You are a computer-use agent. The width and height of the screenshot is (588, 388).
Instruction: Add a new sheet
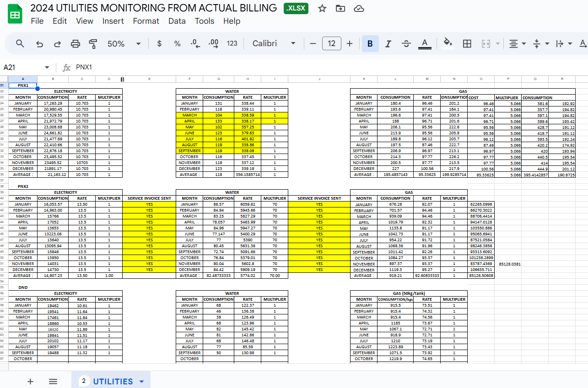coord(31,382)
